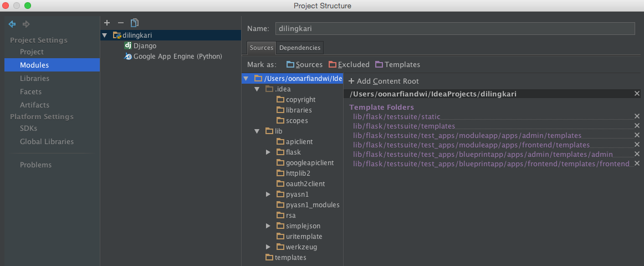Collapse the lib folder
Screen dimensions: 644x266
257,131
